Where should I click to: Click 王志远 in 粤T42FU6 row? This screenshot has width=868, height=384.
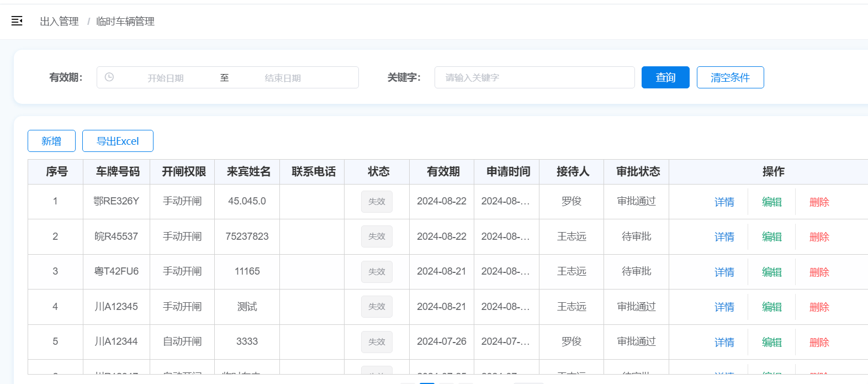pyautogui.click(x=571, y=271)
